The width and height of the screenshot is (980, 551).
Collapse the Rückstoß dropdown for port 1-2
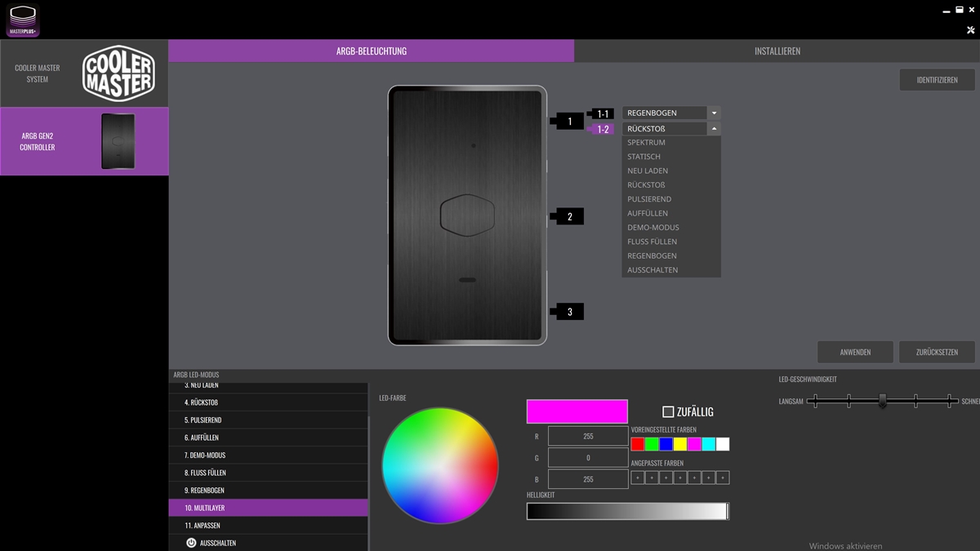(714, 129)
